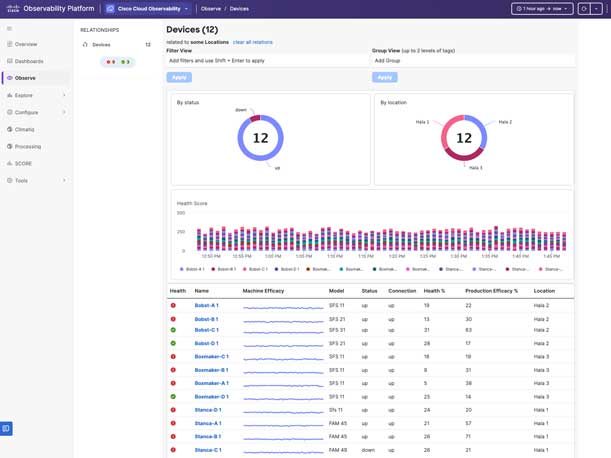Toggle Bobst-A 1 legend series in Health Score
Image resolution: width=611 pixels, height=458 pixels.
point(192,269)
